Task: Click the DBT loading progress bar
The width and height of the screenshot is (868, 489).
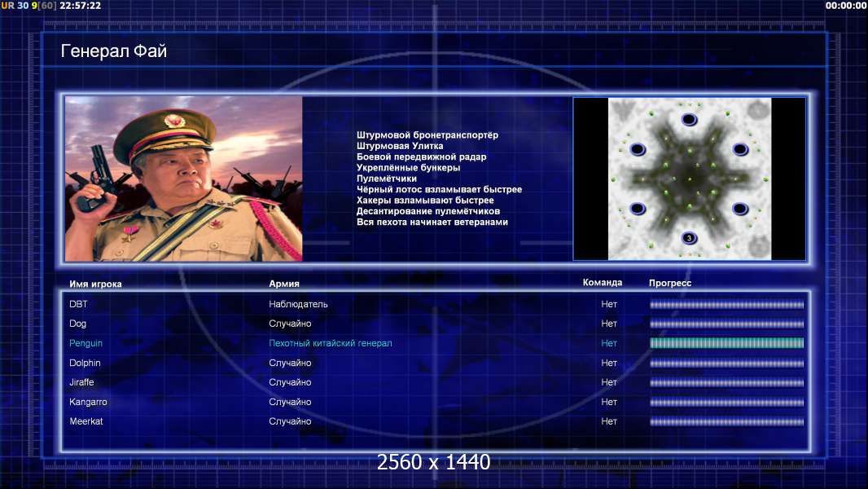Action: coord(727,305)
